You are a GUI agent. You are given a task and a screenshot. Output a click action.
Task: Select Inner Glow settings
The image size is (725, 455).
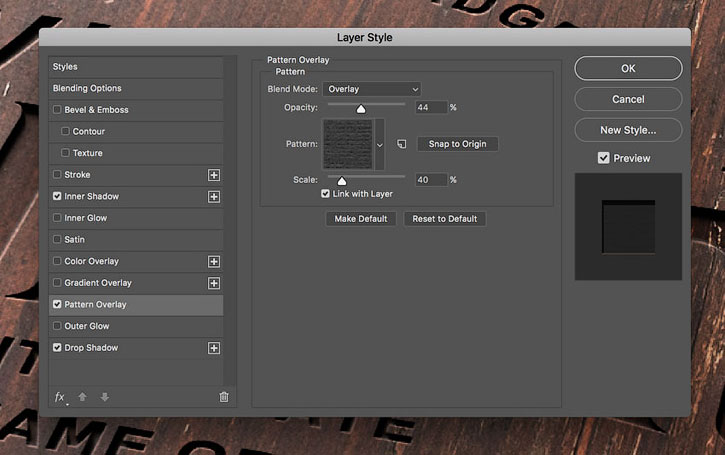point(86,218)
